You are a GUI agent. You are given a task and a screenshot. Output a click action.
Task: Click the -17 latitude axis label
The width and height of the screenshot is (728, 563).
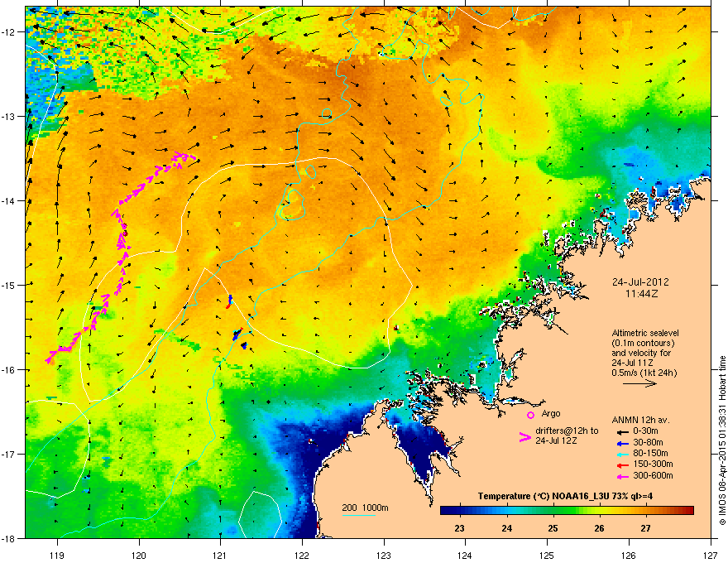[x=9, y=454]
